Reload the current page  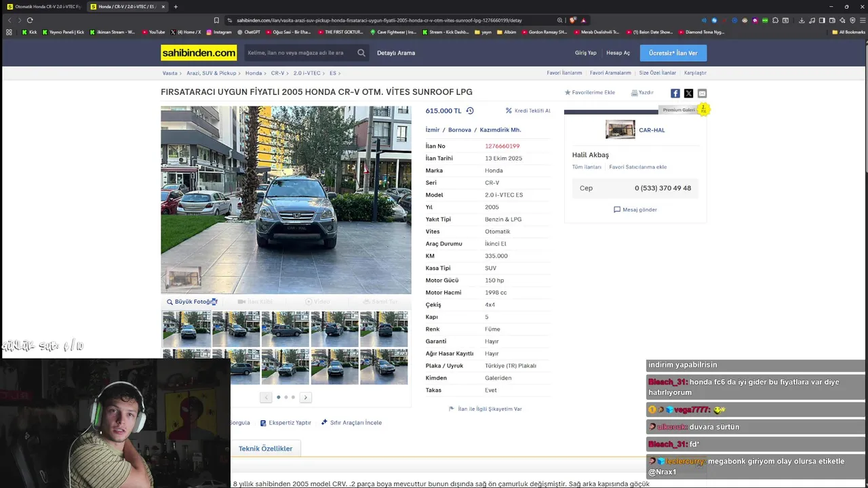coord(30,20)
